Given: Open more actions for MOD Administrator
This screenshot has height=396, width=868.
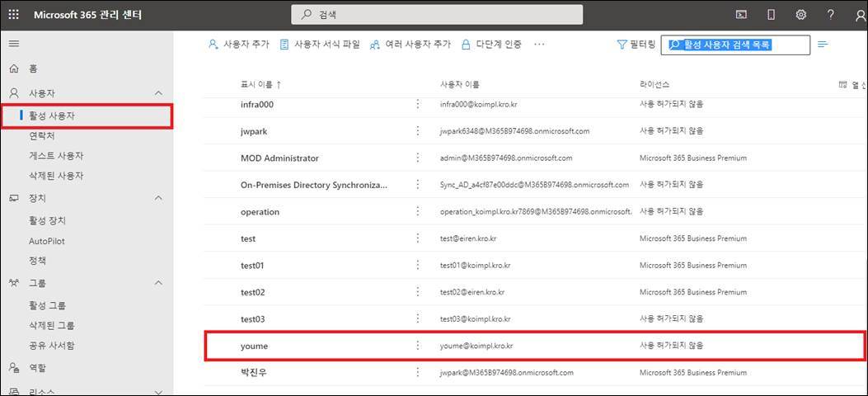Looking at the screenshot, I should coord(418,158).
